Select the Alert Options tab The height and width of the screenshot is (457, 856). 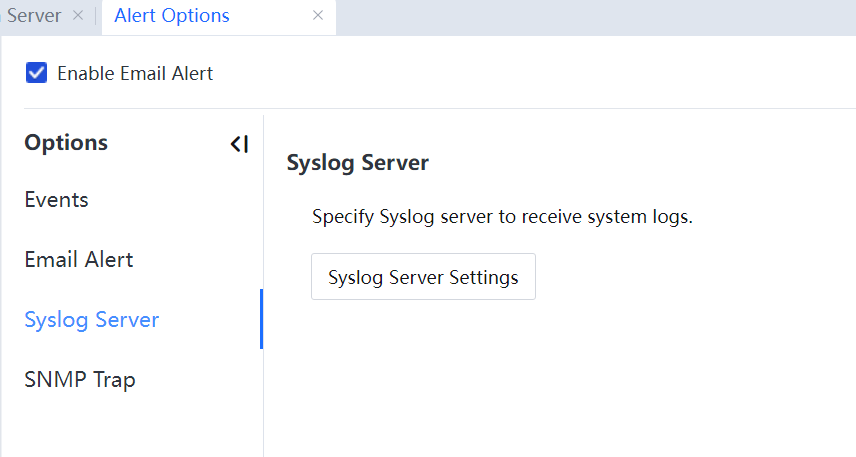pyautogui.click(x=172, y=16)
